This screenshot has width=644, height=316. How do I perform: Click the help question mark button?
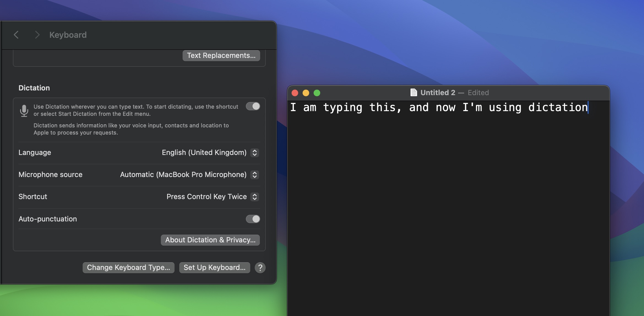260,267
